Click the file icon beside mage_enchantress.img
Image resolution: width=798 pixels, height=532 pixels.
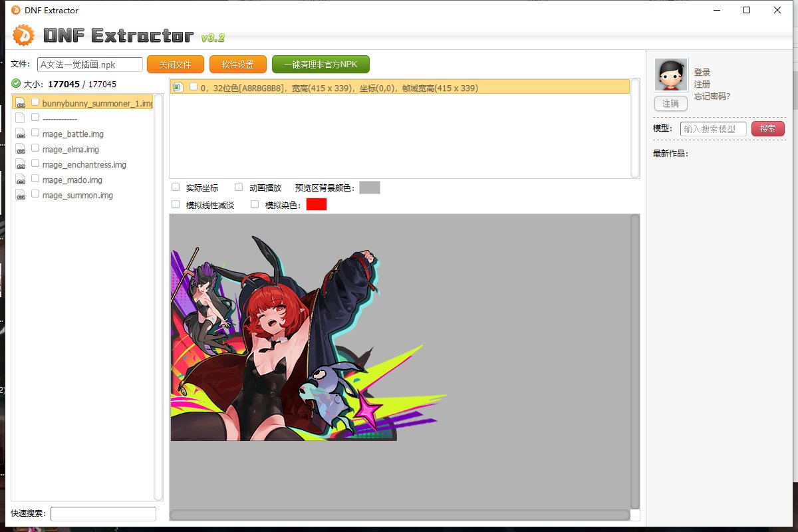(20, 164)
